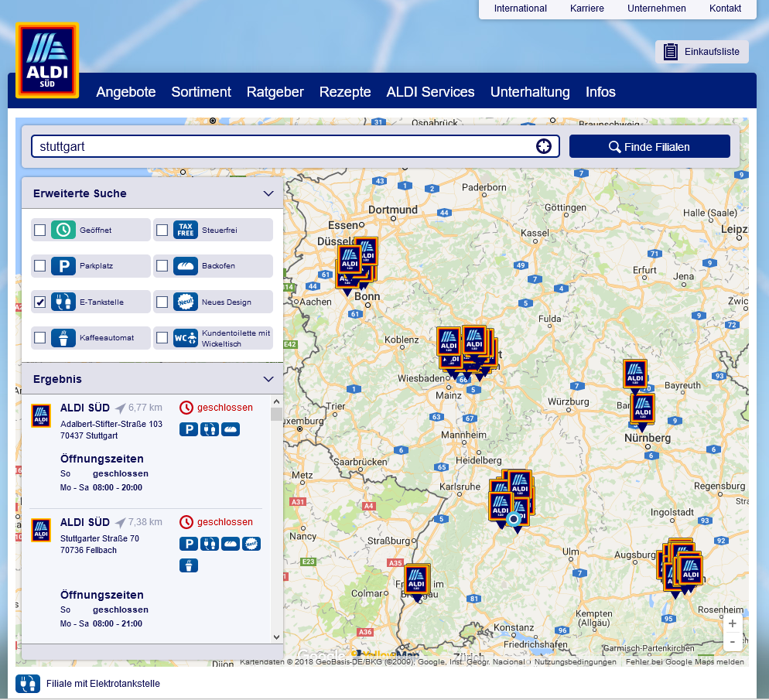Image resolution: width=769 pixels, height=700 pixels.
Task: Click the blue location dot near Stuttgart
Action: [514, 518]
